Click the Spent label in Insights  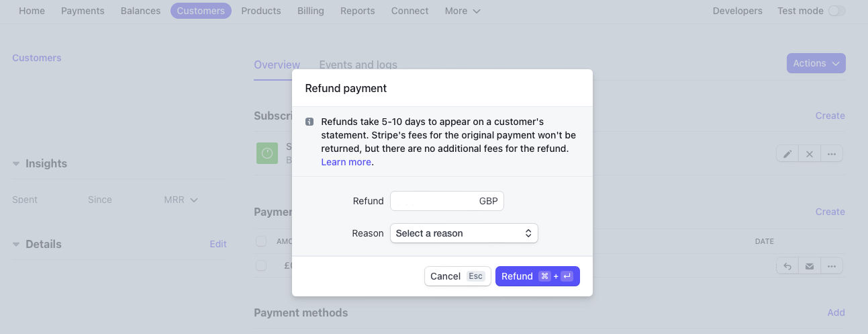pyautogui.click(x=25, y=200)
